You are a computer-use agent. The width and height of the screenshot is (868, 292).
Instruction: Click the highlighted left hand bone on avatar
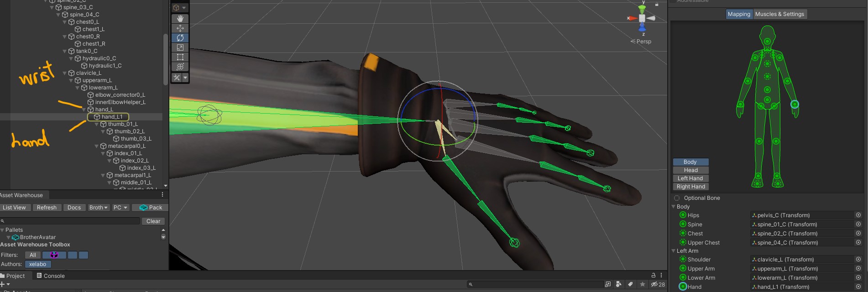(x=795, y=104)
